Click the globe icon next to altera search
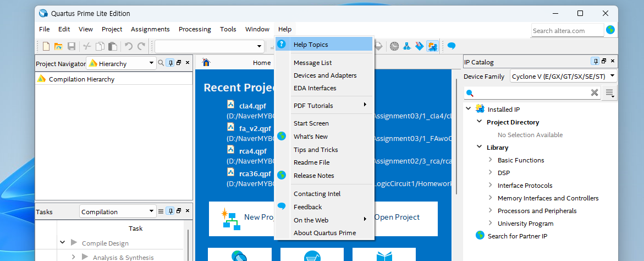Image resolution: width=644 pixels, height=261 pixels. [x=610, y=30]
